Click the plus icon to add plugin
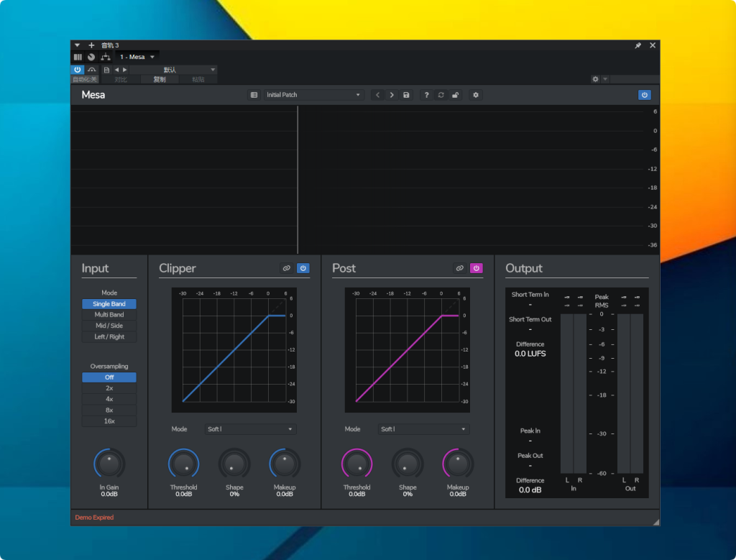Screen dimensions: 736x560 point(91,45)
